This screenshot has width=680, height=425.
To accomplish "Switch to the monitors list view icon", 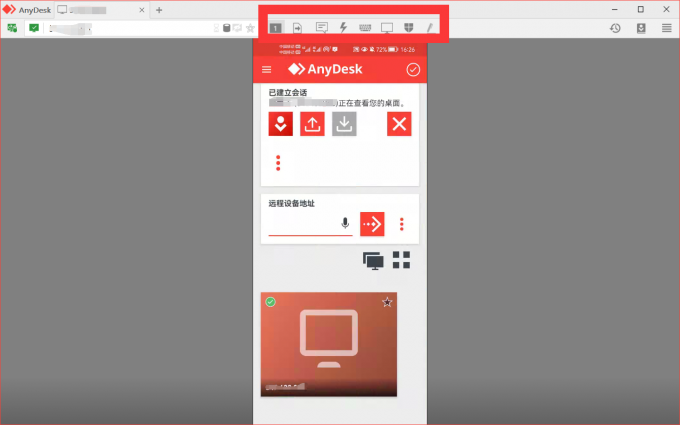I will [373, 261].
